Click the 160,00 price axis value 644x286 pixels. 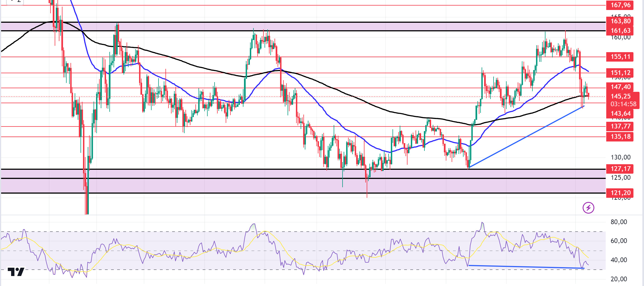coord(621,38)
